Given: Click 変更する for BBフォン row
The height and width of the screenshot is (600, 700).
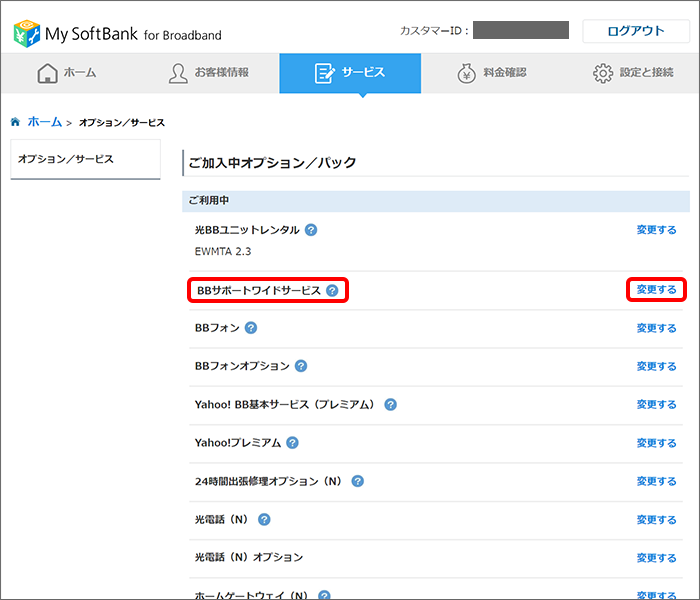Looking at the screenshot, I should pos(656,328).
